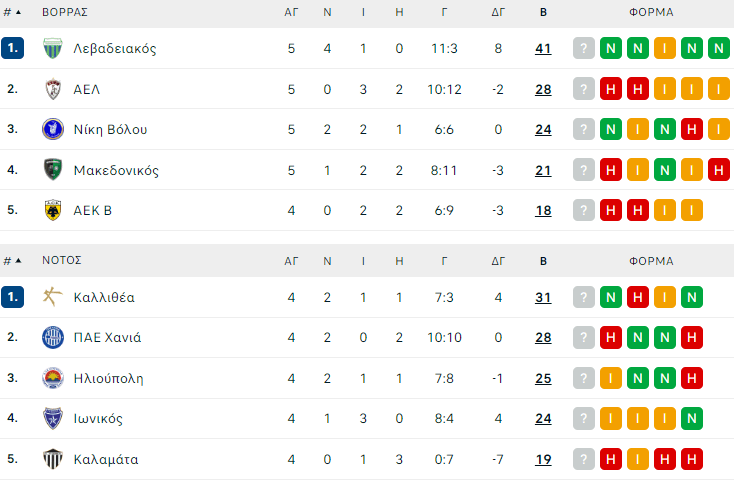Screen dimensions: 734x480
Task: Click Καλλιθέα first green Ν form badge
Action: pos(611,297)
